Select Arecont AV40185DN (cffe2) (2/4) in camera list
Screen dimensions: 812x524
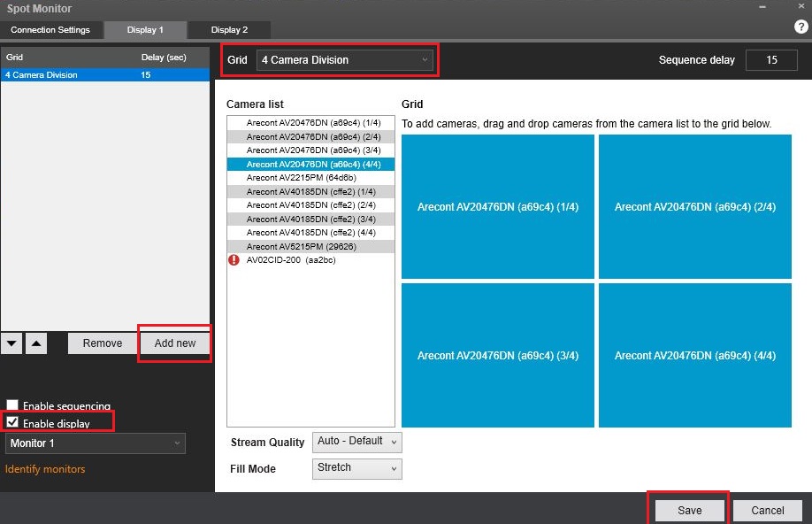point(310,205)
